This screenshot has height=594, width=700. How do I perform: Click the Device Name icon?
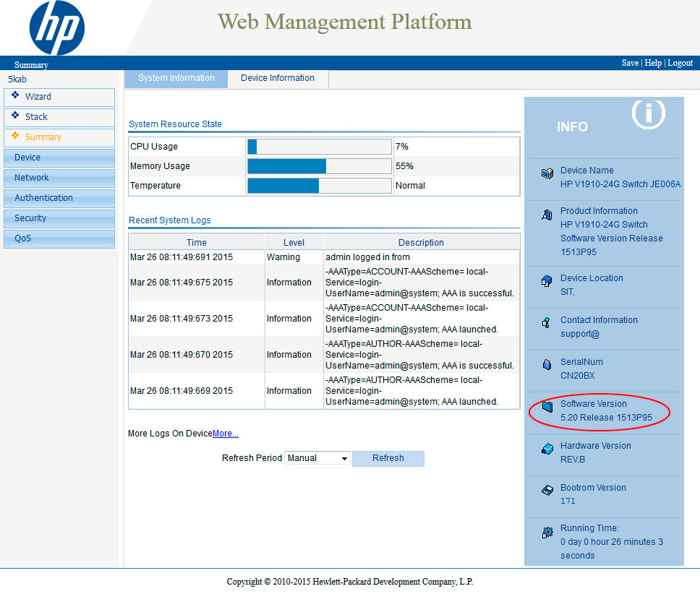[x=547, y=173]
